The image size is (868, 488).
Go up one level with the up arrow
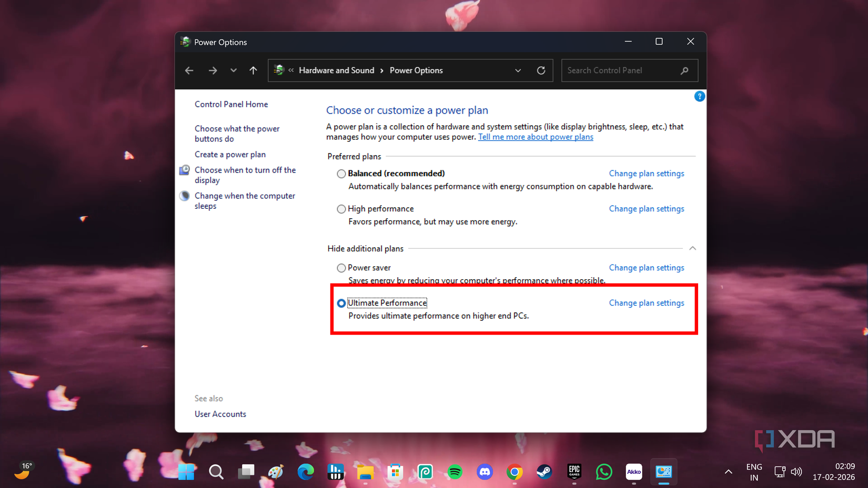pyautogui.click(x=253, y=70)
